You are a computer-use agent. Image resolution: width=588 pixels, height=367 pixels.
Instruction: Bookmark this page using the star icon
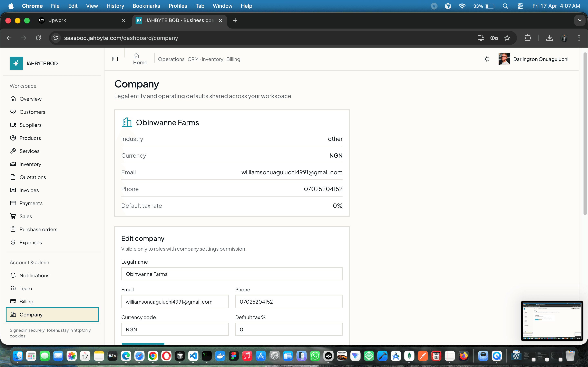click(x=507, y=38)
